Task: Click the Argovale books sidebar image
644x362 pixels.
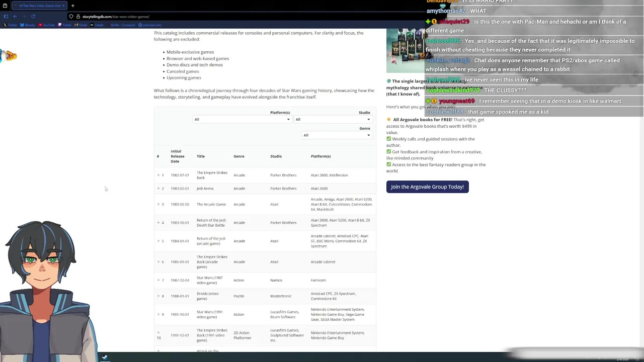Action: pos(406,50)
